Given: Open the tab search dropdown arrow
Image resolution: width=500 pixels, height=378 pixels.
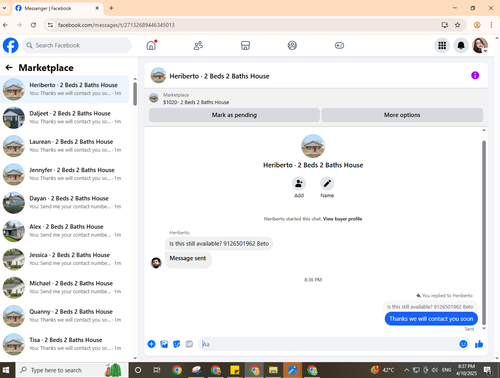Looking at the screenshot, I should click(x=4, y=8).
